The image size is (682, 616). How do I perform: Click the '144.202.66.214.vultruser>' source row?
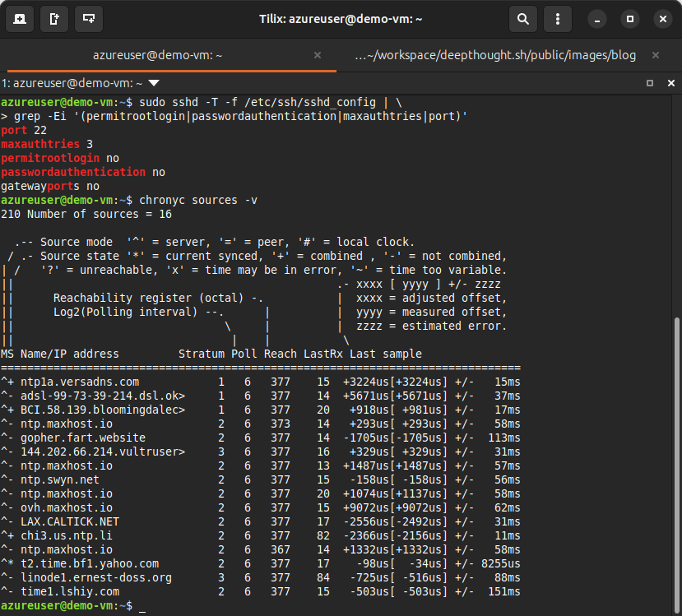point(261,452)
